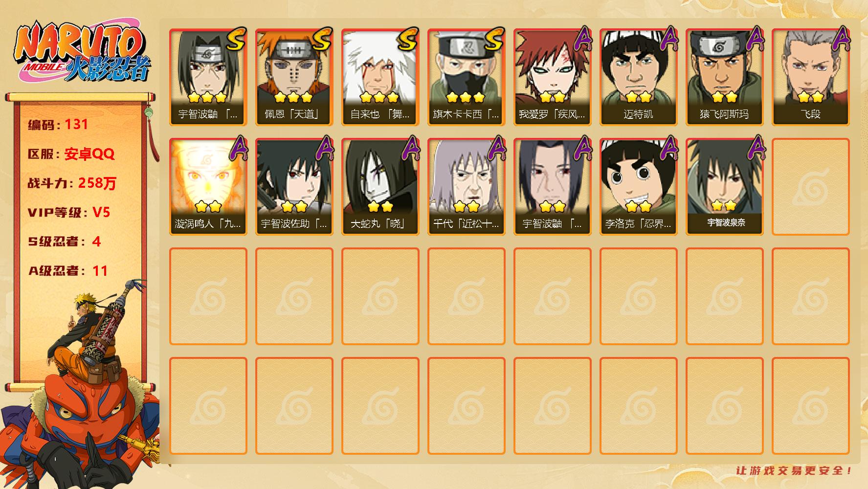The height and width of the screenshot is (489, 868).
Task: Click the 旗木卡卡西 ninja portrait
Action: tap(466, 77)
